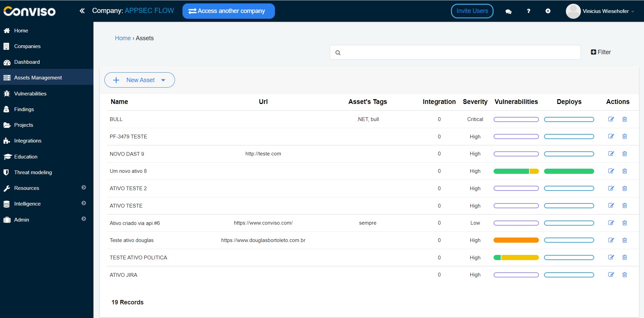Open the New Asset dropdown arrow
Image resolution: width=644 pixels, height=318 pixels.
164,80
